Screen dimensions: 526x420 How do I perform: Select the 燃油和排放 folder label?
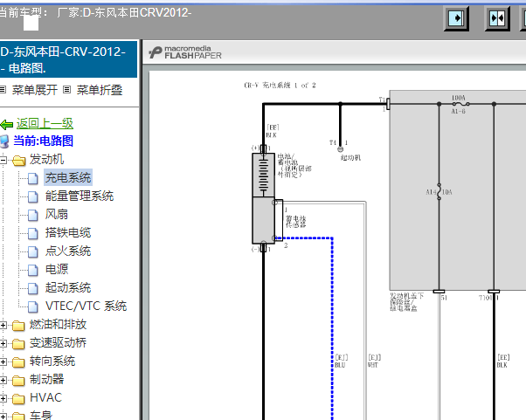tap(58, 324)
